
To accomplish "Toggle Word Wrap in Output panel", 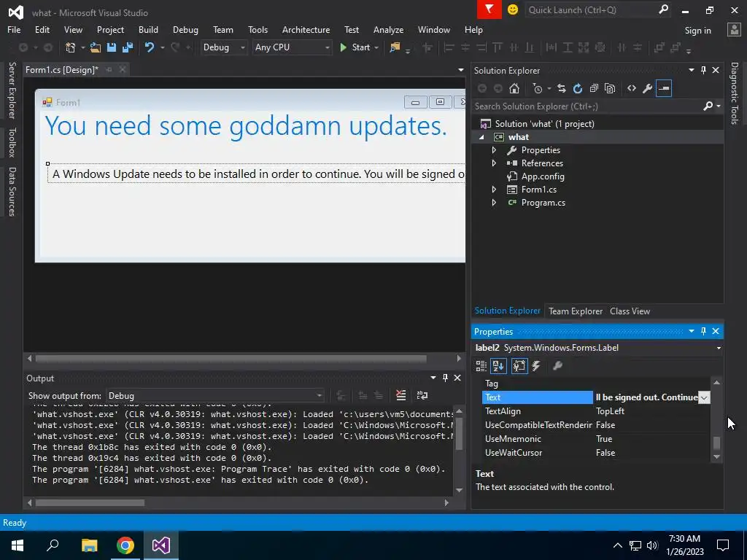I will click(422, 395).
